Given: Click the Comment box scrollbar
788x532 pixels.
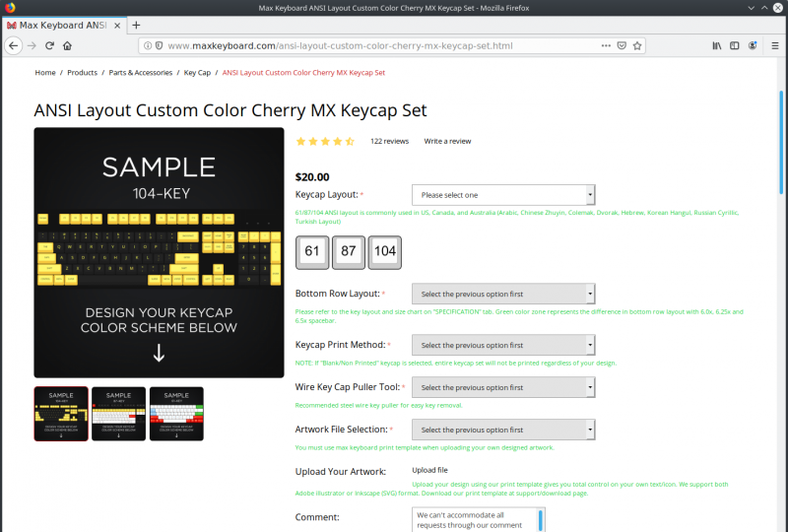Looking at the screenshot, I should [x=541, y=520].
